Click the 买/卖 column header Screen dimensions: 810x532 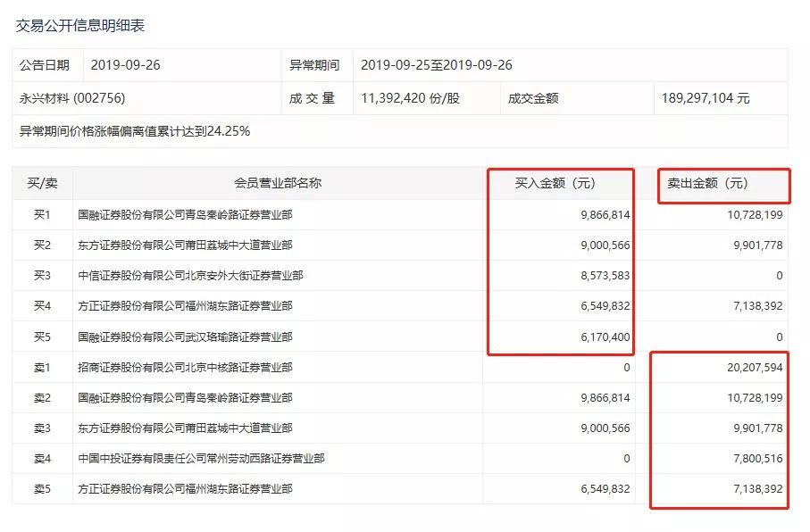42,183
